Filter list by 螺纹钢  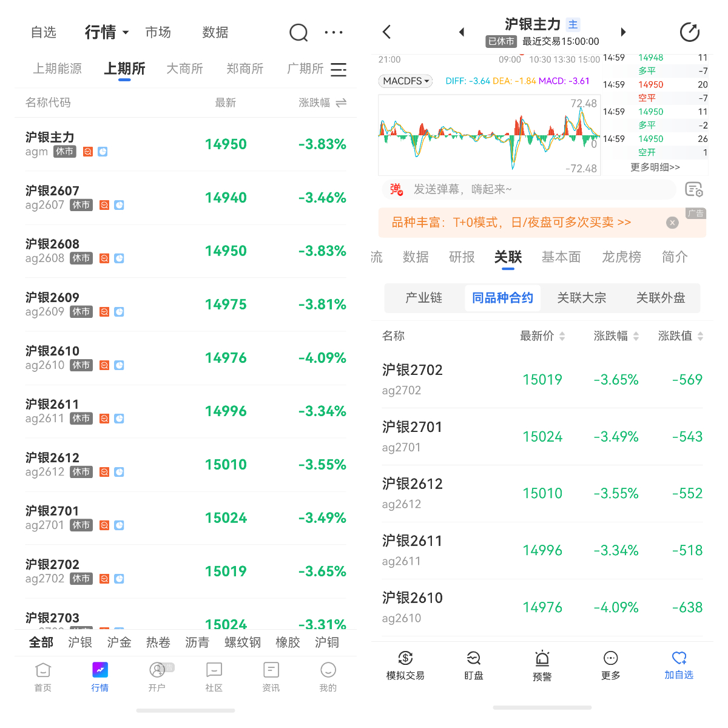coord(243,642)
